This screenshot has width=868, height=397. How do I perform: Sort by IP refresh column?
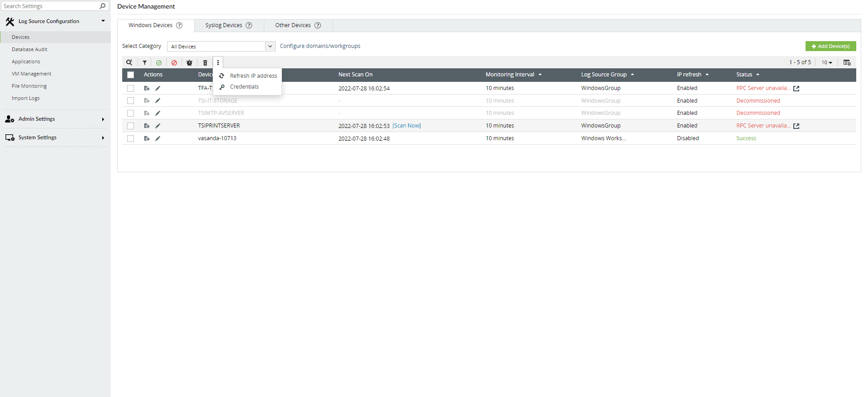pyautogui.click(x=693, y=75)
